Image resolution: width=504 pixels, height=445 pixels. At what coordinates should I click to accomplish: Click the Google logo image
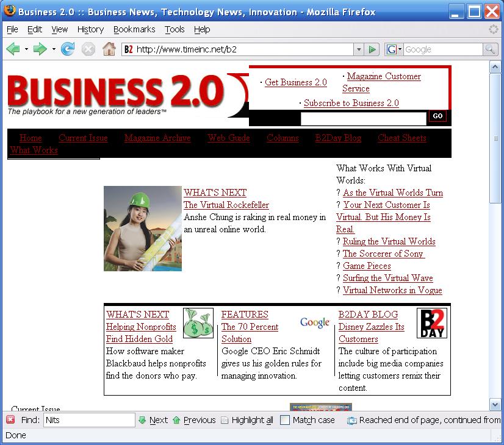pyautogui.click(x=315, y=322)
